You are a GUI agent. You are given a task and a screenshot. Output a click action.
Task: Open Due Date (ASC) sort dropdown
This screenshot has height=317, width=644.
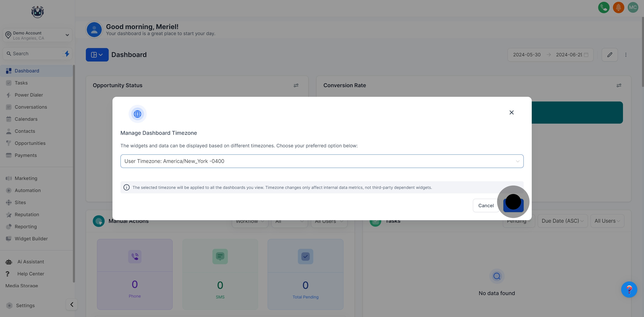[562, 221]
